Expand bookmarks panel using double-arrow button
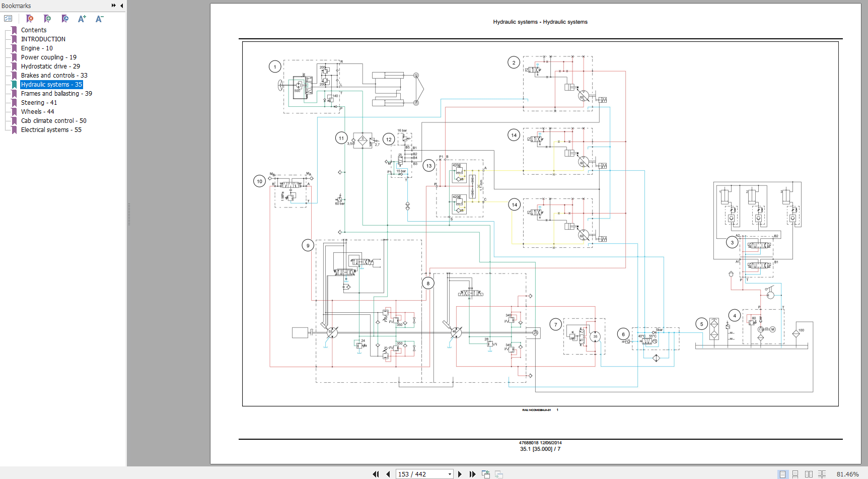 coord(114,6)
